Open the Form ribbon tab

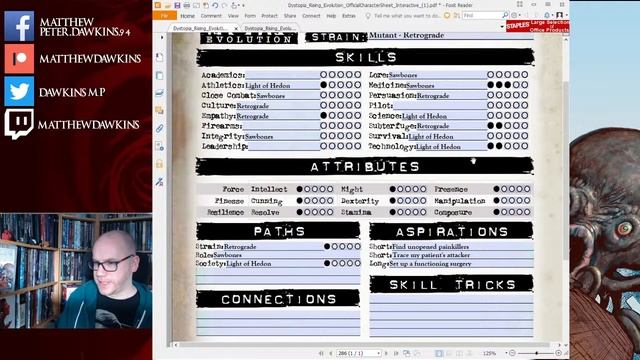pos(250,16)
